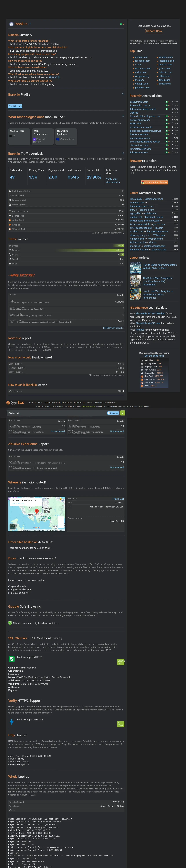
Task: Click the SEMrush logo
Action: click(x=22, y=275)
